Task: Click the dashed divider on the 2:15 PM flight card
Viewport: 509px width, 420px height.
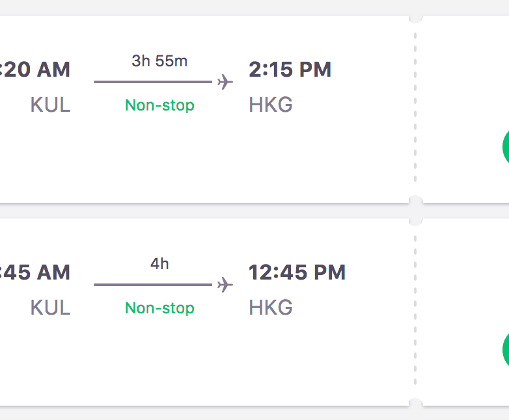Action: pos(415,109)
